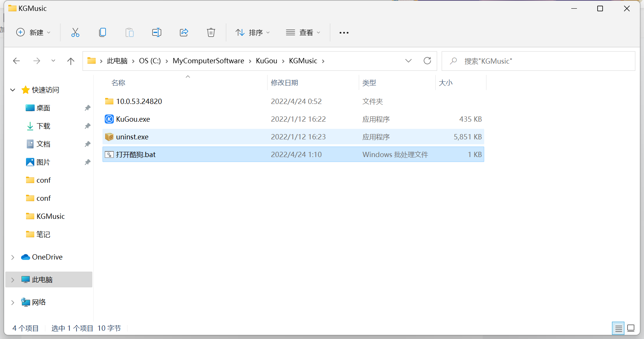
Task: Open the 排序 sort dropdown
Action: [x=253, y=32]
